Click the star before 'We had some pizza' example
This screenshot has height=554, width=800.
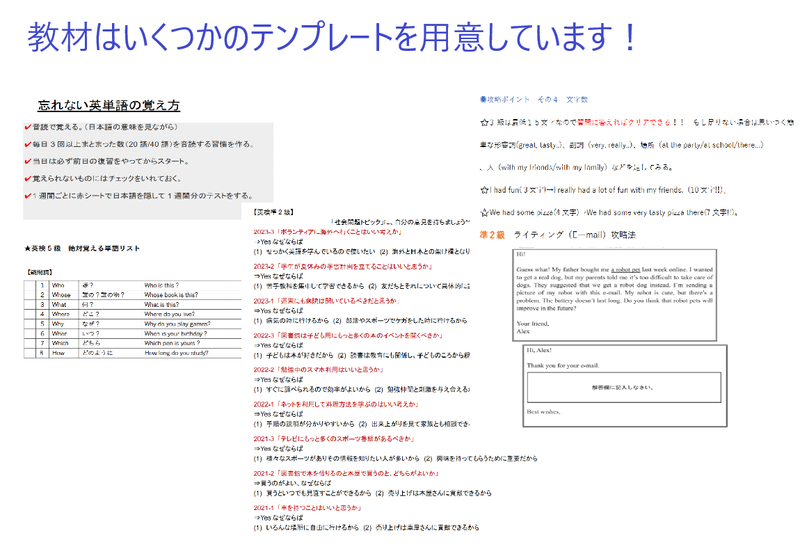click(x=484, y=212)
